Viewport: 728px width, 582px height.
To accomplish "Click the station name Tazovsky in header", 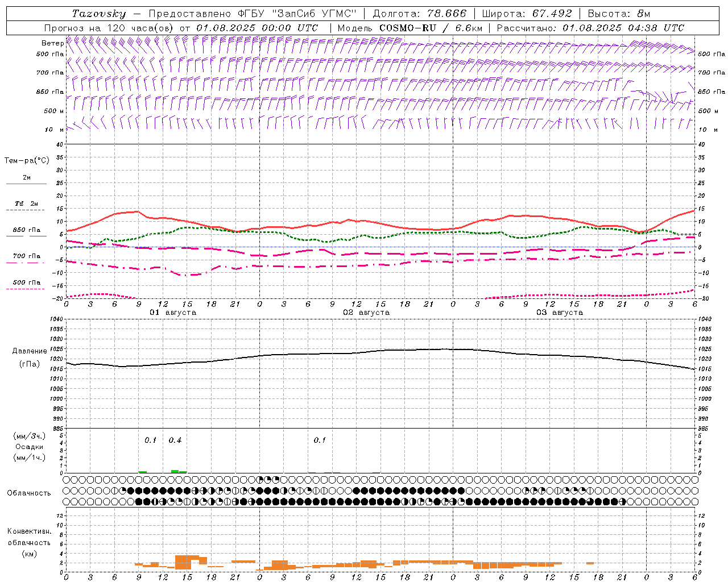I will pos(98,14).
